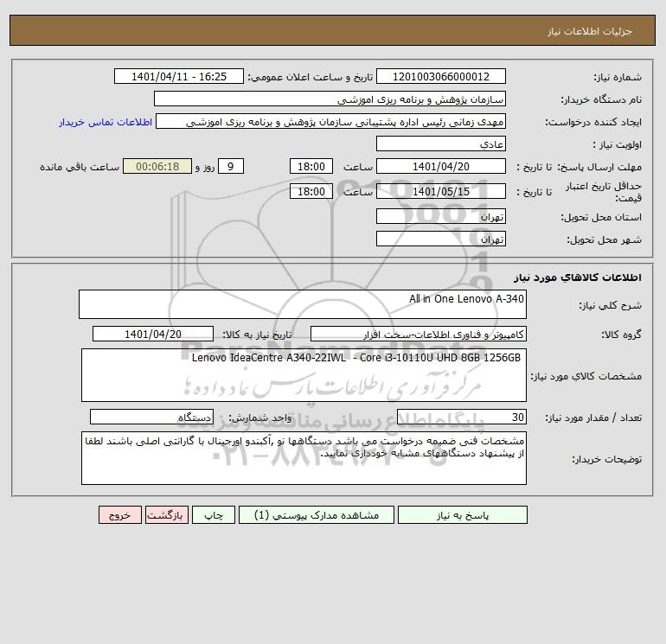The width and height of the screenshot is (666, 644).
Task: Click the مشخصات کالای مورد نیاز label
Action: (x=586, y=376)
